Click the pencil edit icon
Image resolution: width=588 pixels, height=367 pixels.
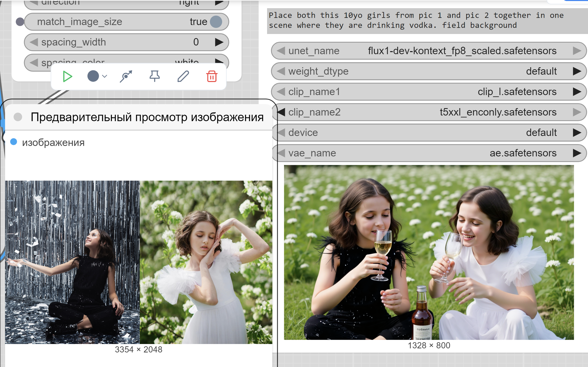[x=183, y=76]
